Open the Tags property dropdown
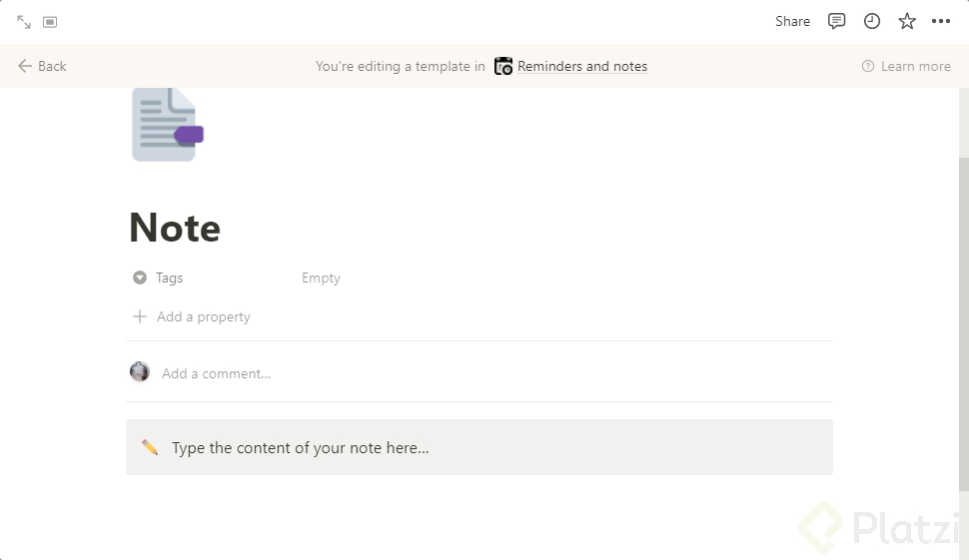 [x=169, y=278]
